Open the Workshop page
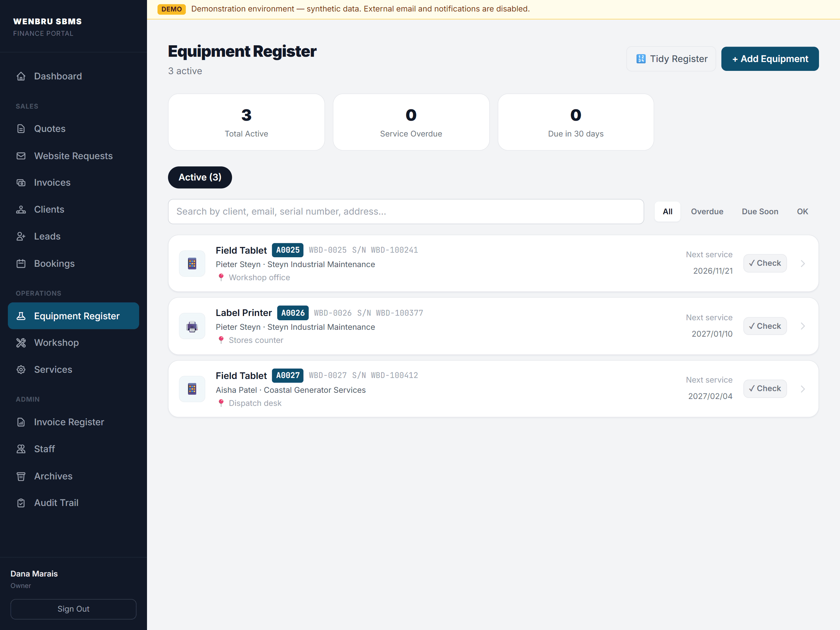This screenshot has width=840, height=630. pyautogui.click(x=73, y=343)
